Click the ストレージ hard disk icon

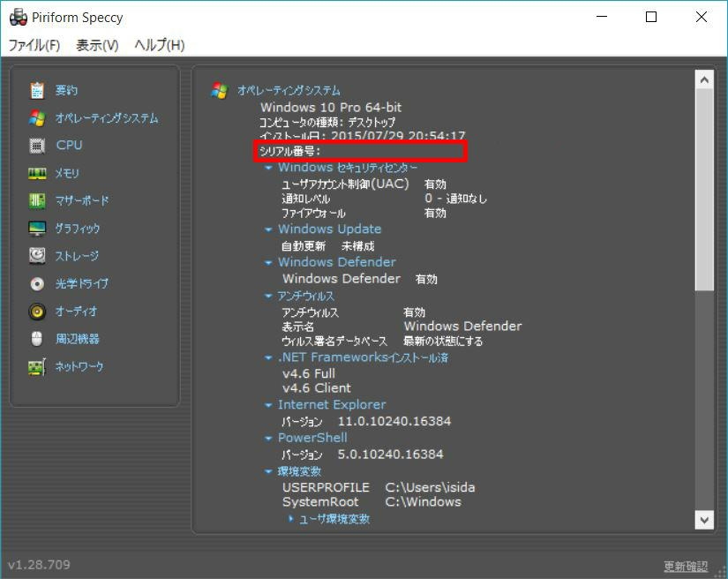pos(37,256)
